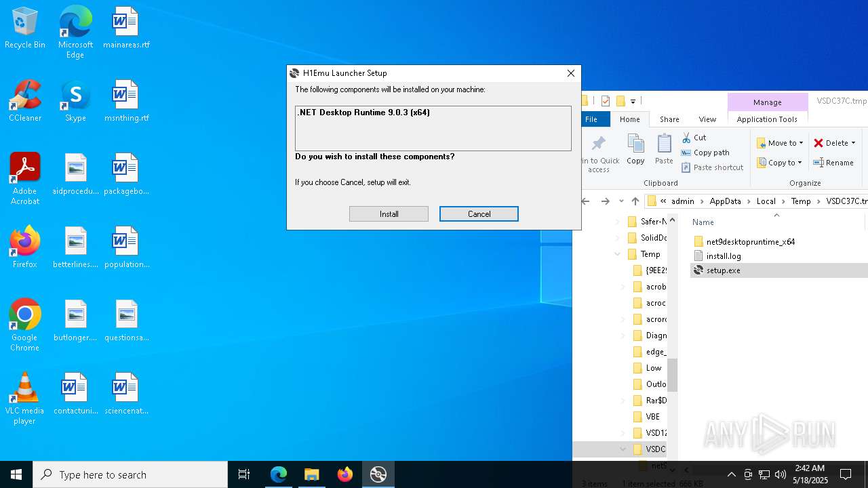This screenshot has width=868, height=488.
Task: Cancel the H1Emu Launcher Setup
Action: pos(479,213)
